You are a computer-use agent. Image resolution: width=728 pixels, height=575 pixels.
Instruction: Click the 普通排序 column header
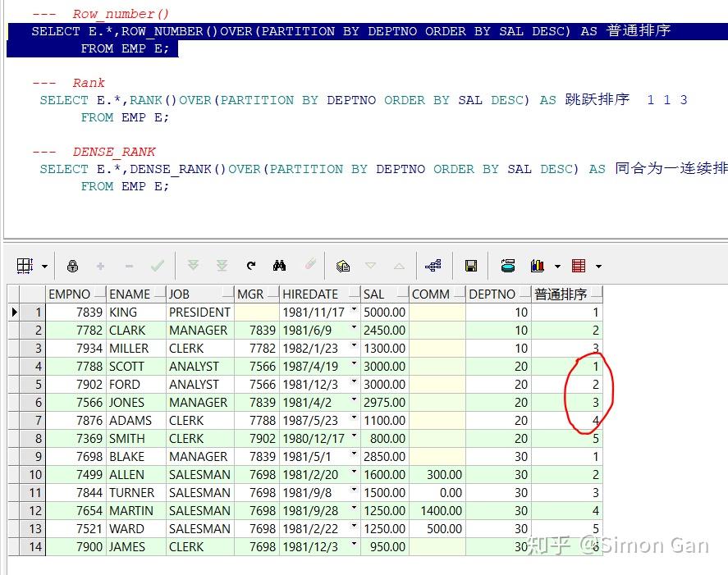566,294
